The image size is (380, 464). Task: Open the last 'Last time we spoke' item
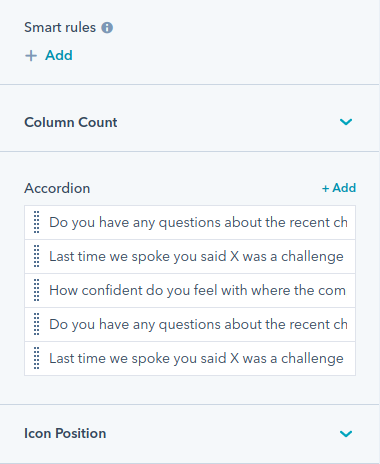pos(190,358)
